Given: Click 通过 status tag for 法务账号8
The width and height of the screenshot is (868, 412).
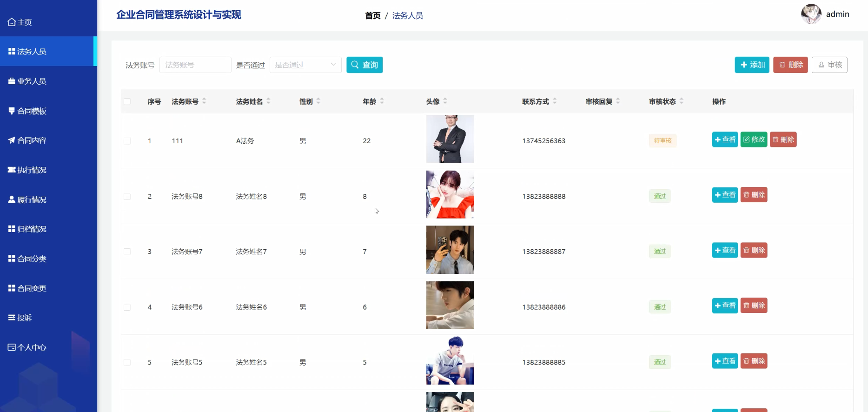Looking at the screenshot, I should (660, 196).
